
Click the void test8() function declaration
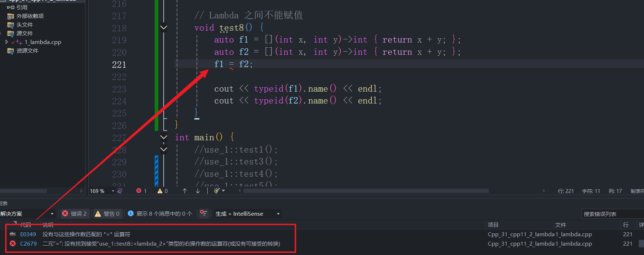click(229, 27)
